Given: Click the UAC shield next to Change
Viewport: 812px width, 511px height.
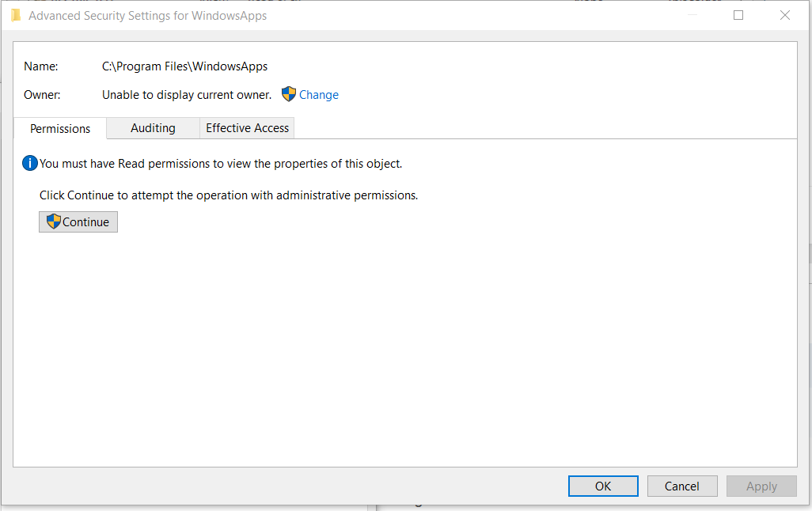Looking at the screenshot, I should pos(289,94).
